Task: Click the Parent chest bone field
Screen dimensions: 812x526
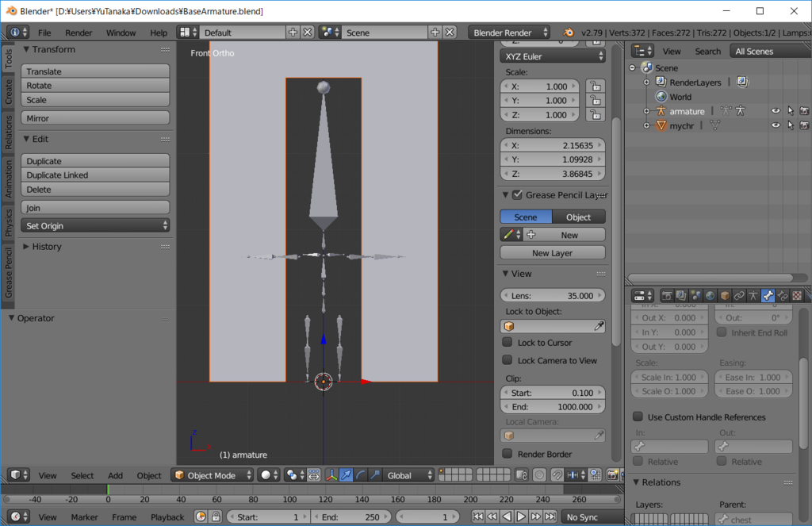Action: tap(753, 520)
